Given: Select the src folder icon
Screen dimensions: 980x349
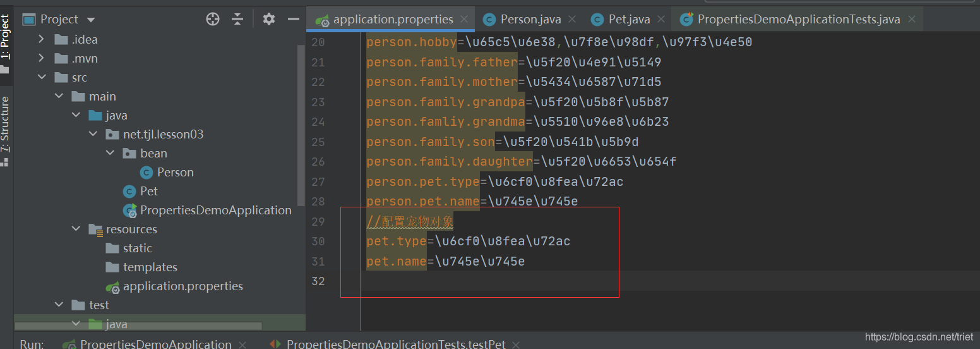Looking at the screenshot, I should tap(61, 77).
